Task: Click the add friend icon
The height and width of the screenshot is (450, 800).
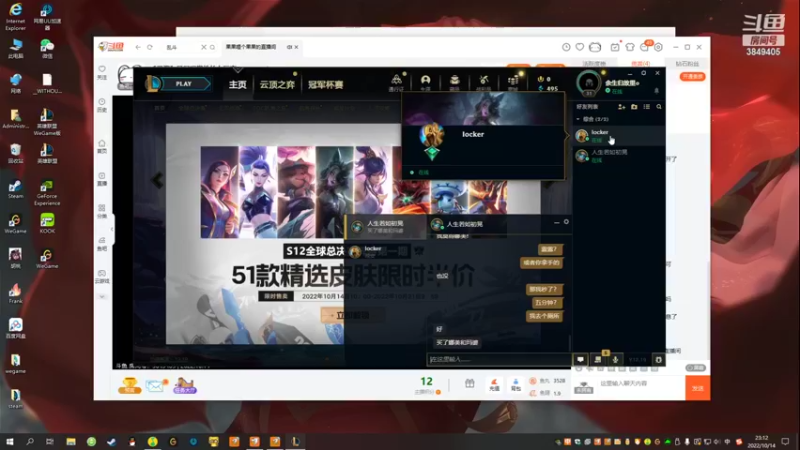Action: click(621, 107)
